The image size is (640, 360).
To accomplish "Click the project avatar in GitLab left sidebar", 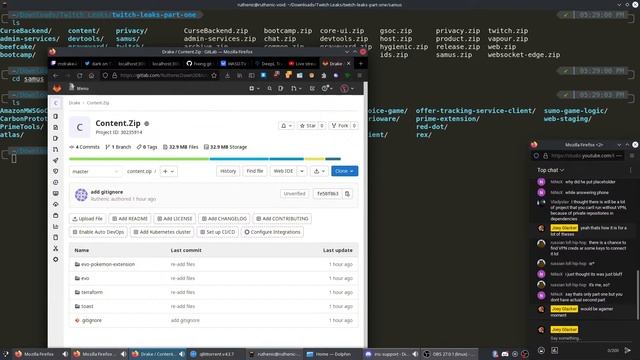I will coord(56,103).
